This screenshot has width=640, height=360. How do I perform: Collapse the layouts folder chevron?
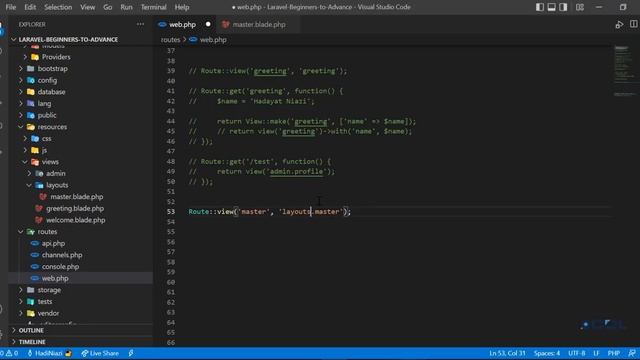click(29, 185)
